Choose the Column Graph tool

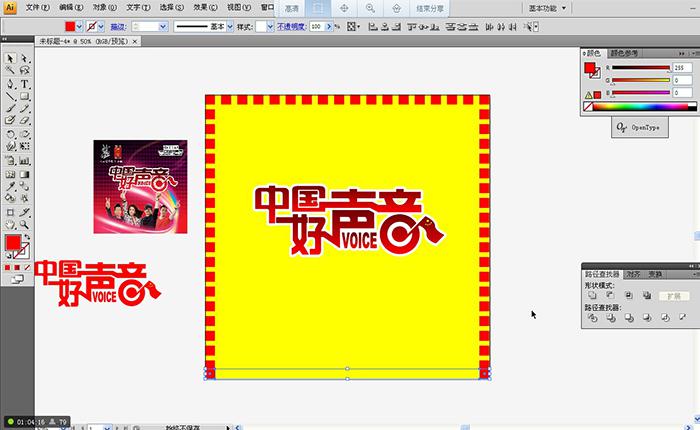[25, 161]
